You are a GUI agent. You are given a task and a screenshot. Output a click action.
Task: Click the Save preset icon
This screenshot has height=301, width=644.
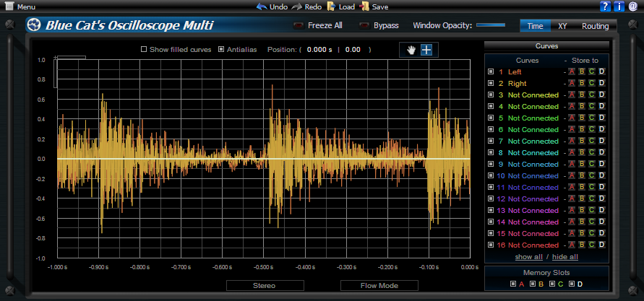(x=365, y=6)
